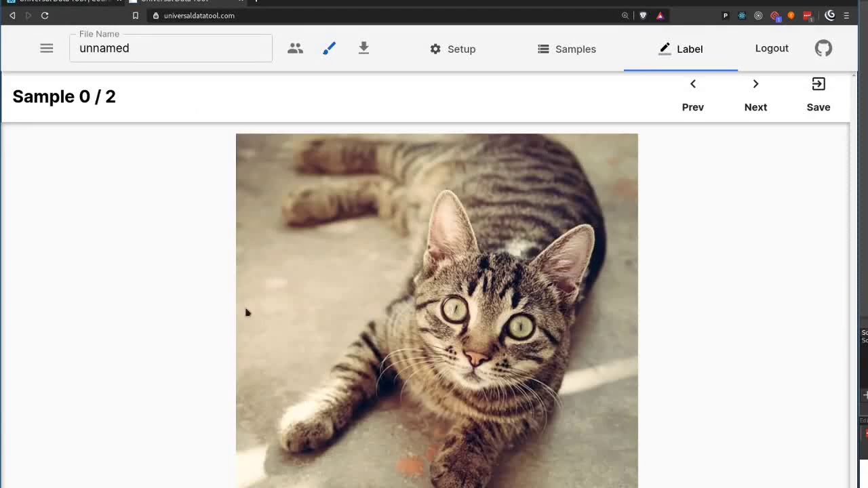Click the concentric circles extension icon
Viewport: 868px width, 488px height.
click(758, 16)
